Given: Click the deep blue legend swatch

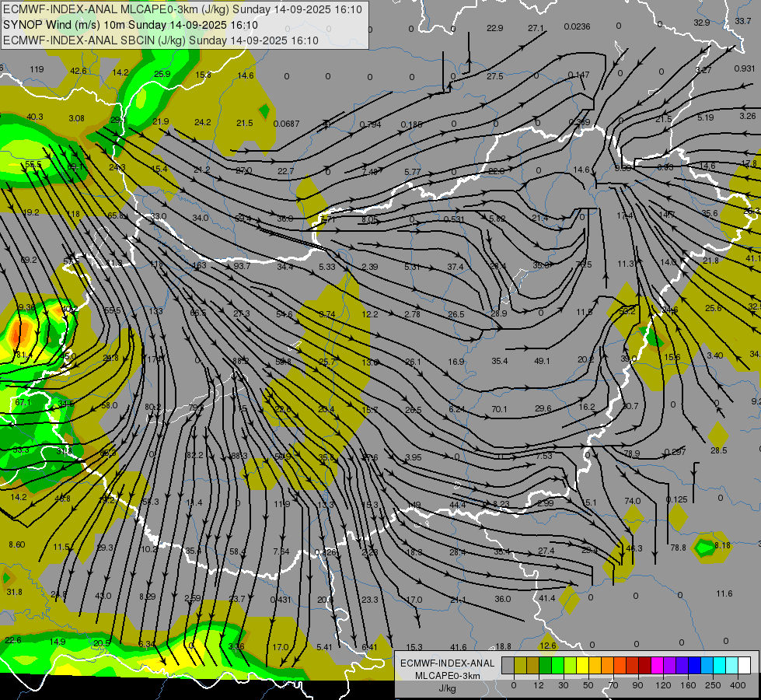Looking at the screenshot, I should click(x=694, y=665).
